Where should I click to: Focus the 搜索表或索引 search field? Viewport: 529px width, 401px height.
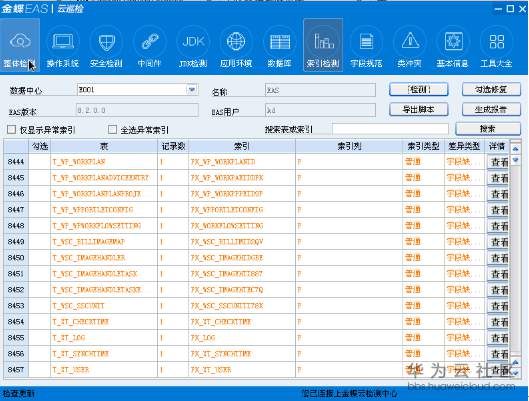click(390, 129)
